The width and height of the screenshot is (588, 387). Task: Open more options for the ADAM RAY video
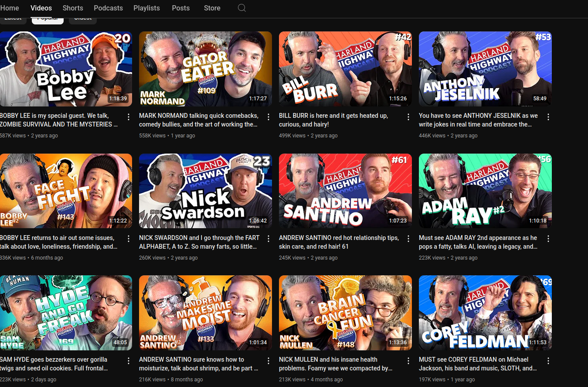pyautogui.click(x=548, y=239)
